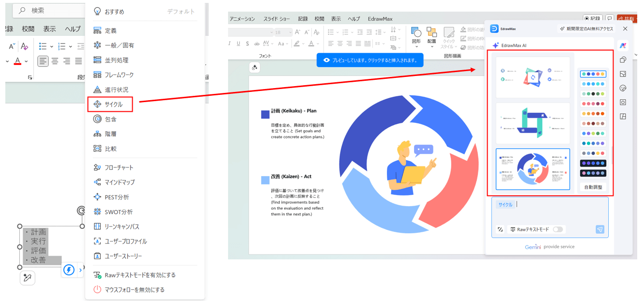This screenshot has height=301, width=644.
Task: Disable mouse follow via マウスフォローを無効にする
Action: 134,290
